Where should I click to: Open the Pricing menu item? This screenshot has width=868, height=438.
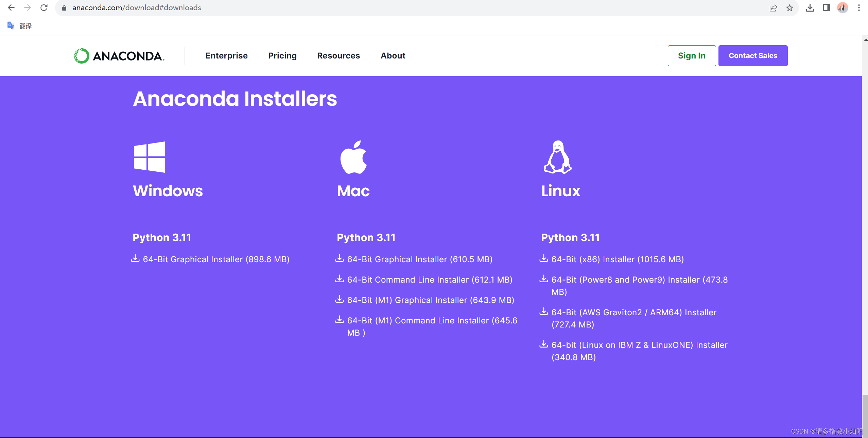pos(282,56)
